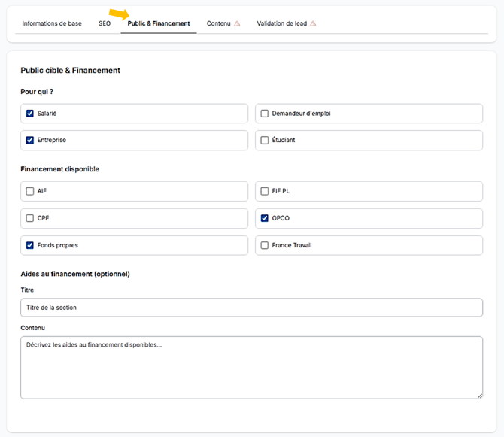The image size is (504, 437).
Task: Open the Informations de base tab
Action: pos(52,23)
